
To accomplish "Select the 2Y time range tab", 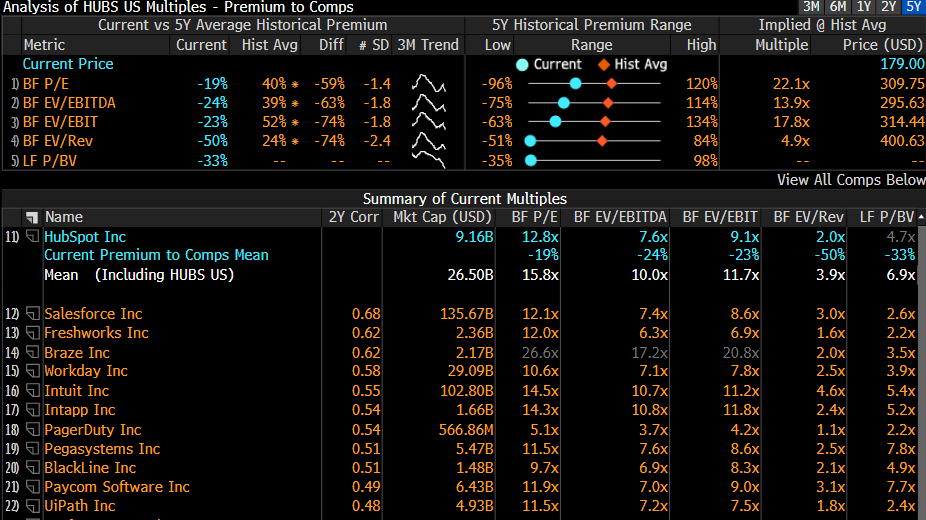I will pyautogui.click(x=888, y=6).
